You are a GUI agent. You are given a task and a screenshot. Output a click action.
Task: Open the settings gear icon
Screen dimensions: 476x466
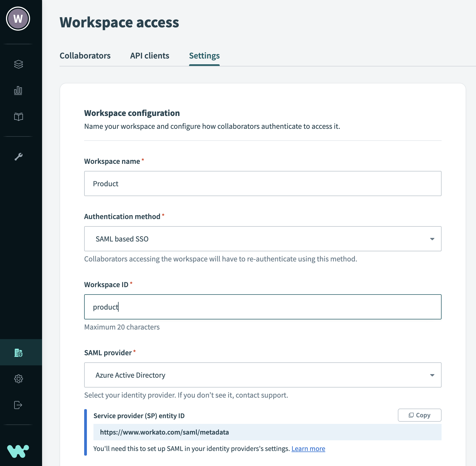(x=18, y=379)
